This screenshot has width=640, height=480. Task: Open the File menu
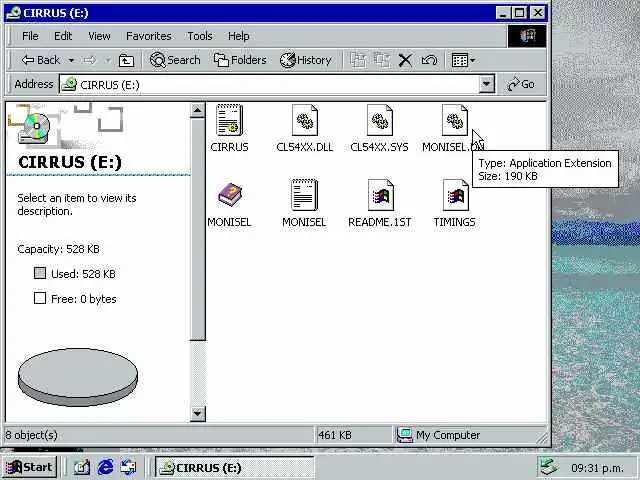[x=30, y=36]
